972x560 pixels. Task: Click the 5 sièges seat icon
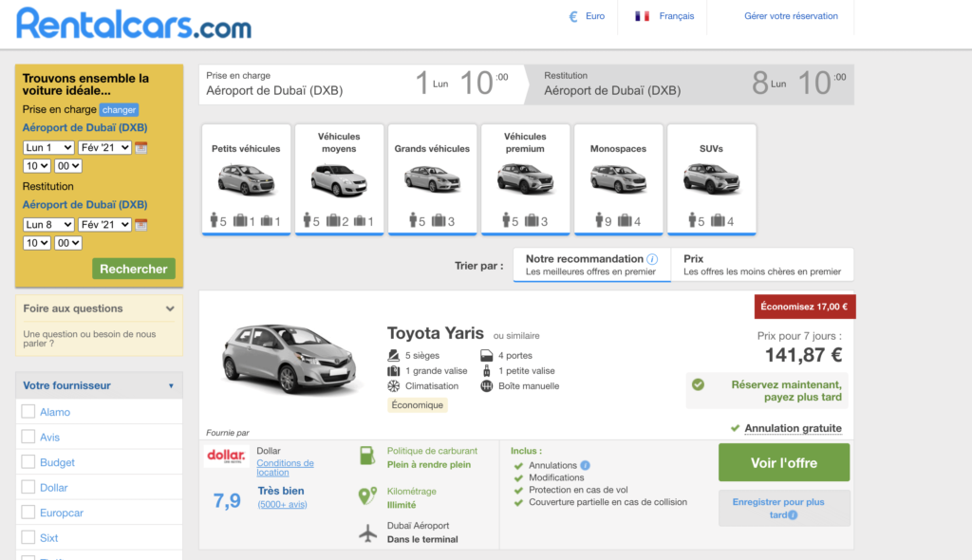point(394,355)
